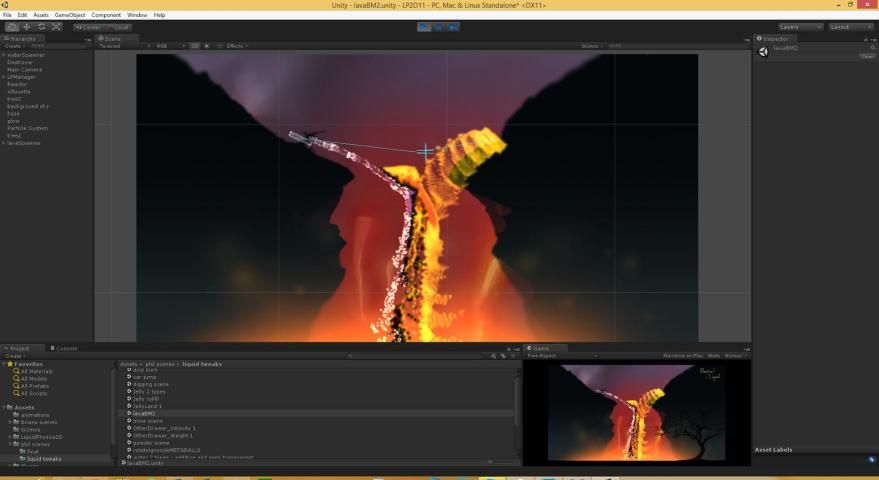Image resolution: width=879 pixels, height=480 pixels.
Task: Click the Step frame button
Action: (x=454, y=27)
